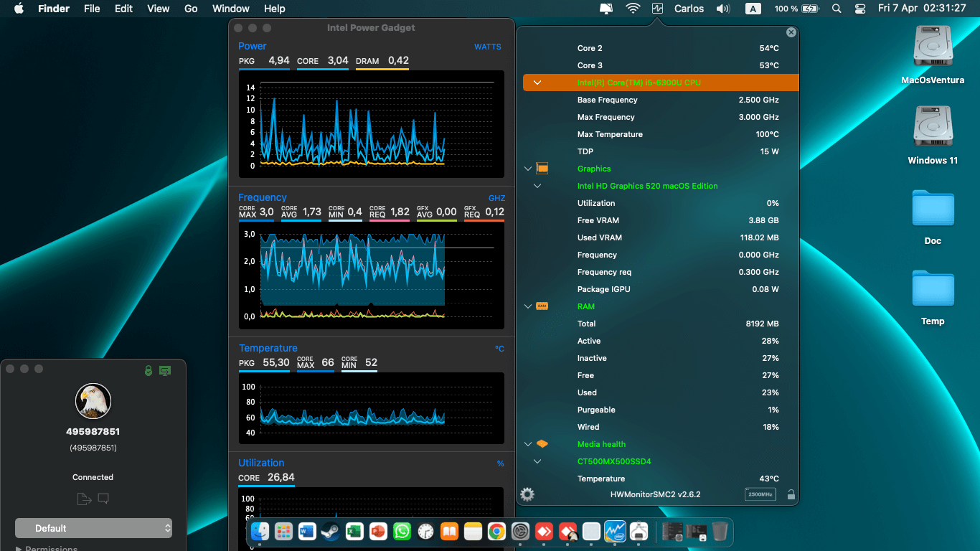
Task: Launch Steam from the Dock
Action: pyautogui.click(x=331, y=531)
